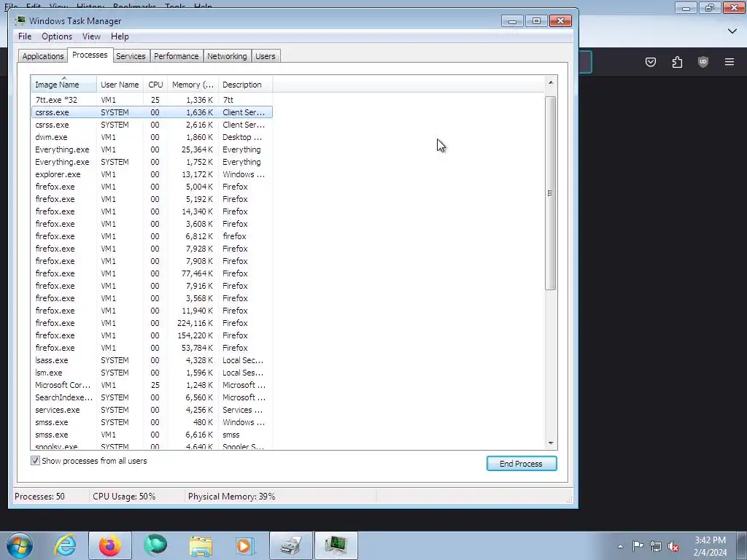Image resolution: width=747 pixels, height=560 pixels.
Task: Open the Action Center flag tray icon
Action: (638, 545)
